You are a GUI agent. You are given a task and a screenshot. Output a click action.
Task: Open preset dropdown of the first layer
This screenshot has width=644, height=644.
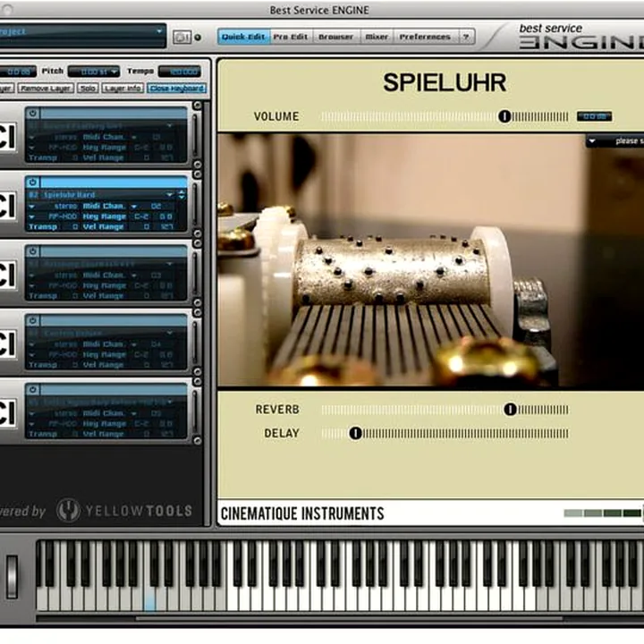pos(169,125)
